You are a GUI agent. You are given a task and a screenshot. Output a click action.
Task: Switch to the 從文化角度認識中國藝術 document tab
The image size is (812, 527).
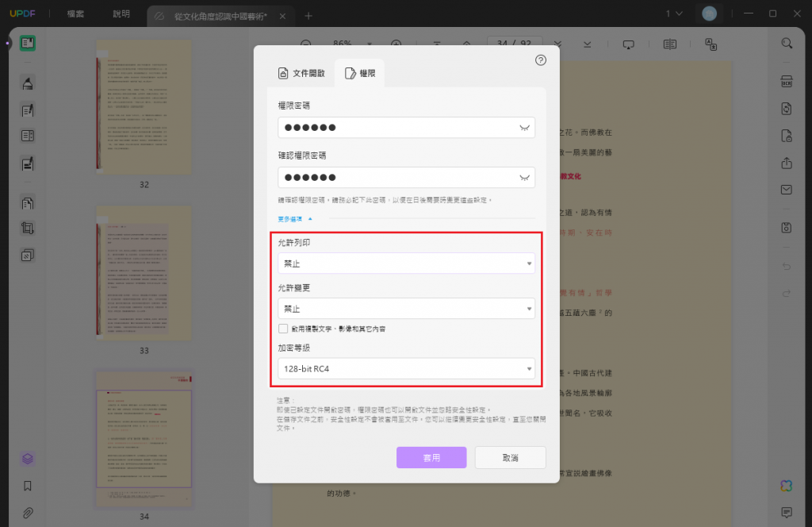click(x=220, y=16)
